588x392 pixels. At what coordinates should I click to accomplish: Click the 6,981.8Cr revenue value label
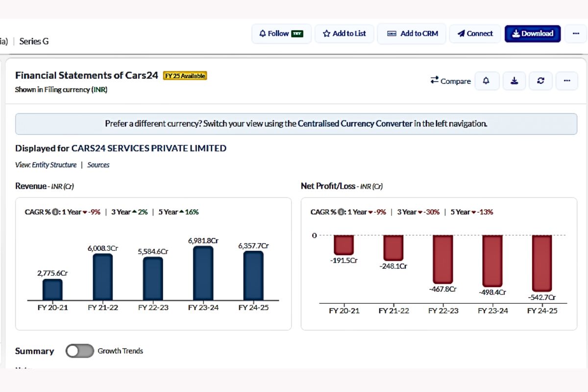click(203, 241)
